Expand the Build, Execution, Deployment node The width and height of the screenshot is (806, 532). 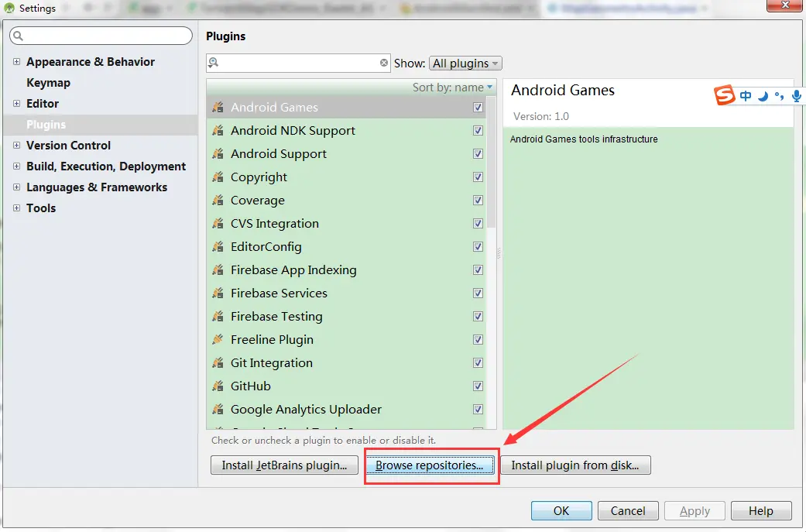[16, 166]
